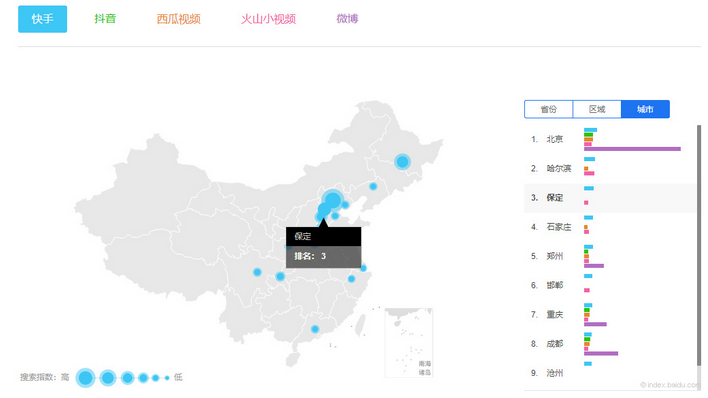Toggle the 区域 view button
Screen dimensions: 708x398
click(597, 109)
